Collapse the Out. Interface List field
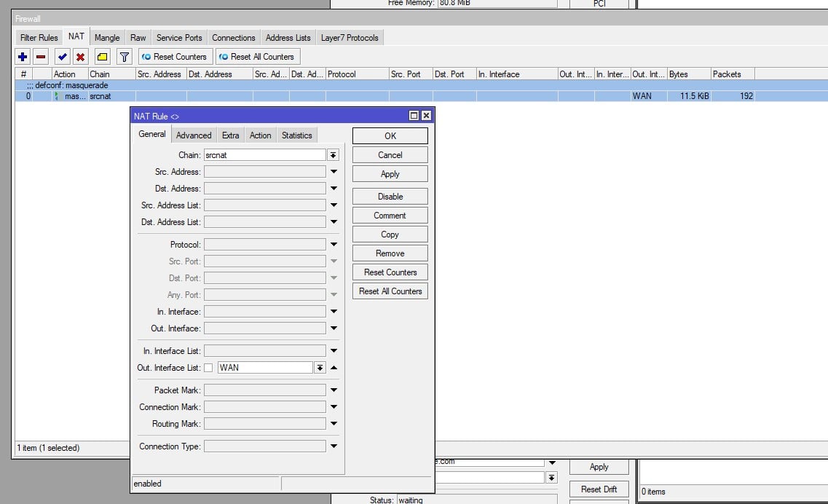The height and width of the screenshot is (504, 828). 334,368
